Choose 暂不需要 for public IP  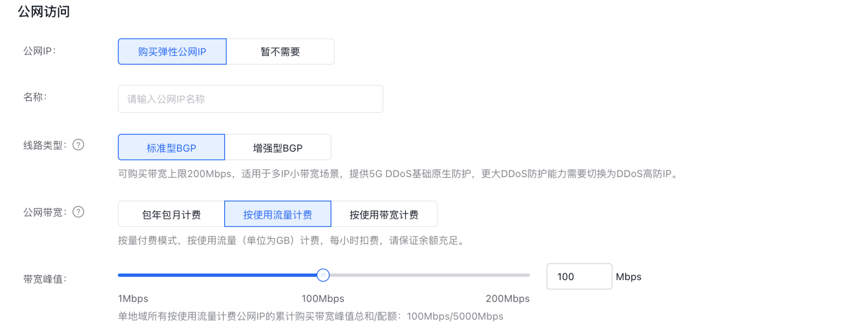pos(280,51)
